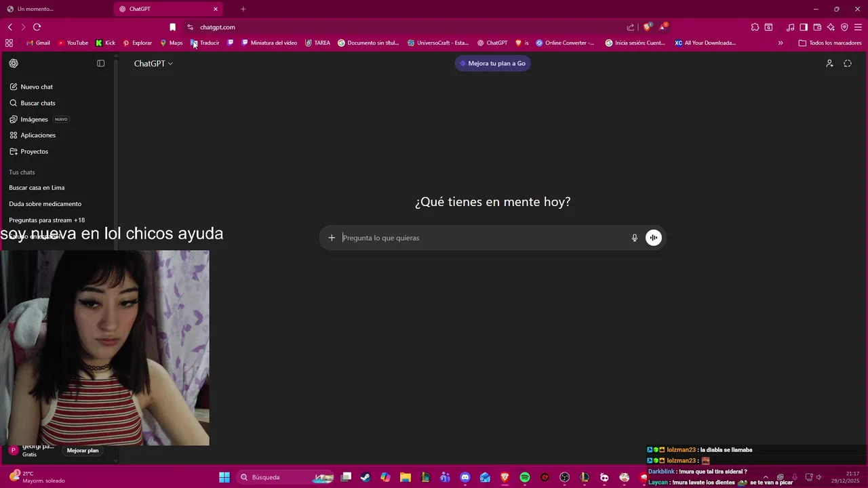Open Steam from the taskbar
868x488 pixels.
(366, 477)
